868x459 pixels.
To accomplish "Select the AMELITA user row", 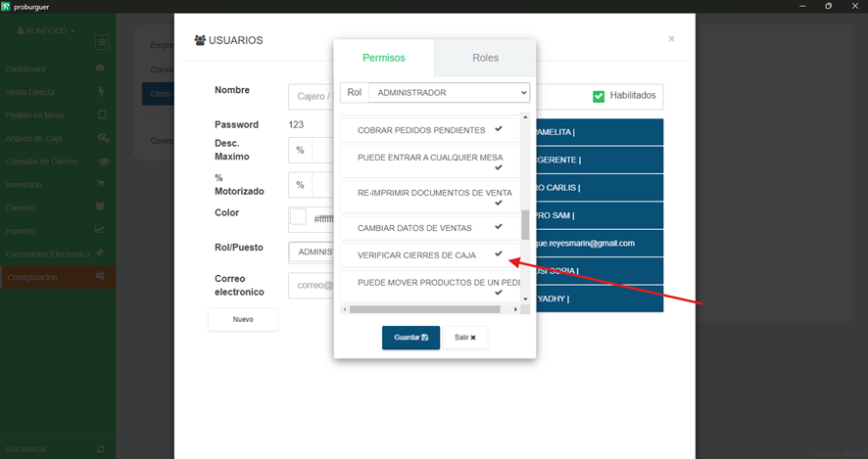I will pos(600,132).
